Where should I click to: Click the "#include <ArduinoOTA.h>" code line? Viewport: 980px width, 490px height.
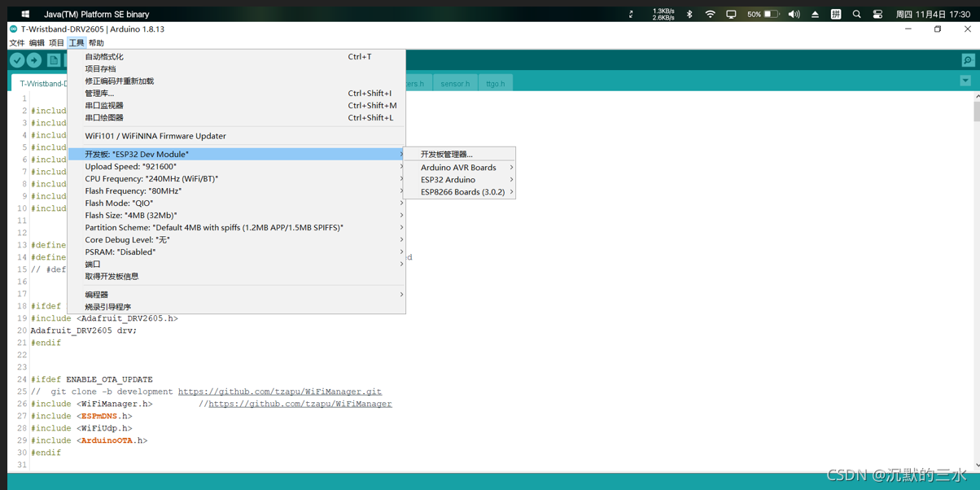[89, 440]
